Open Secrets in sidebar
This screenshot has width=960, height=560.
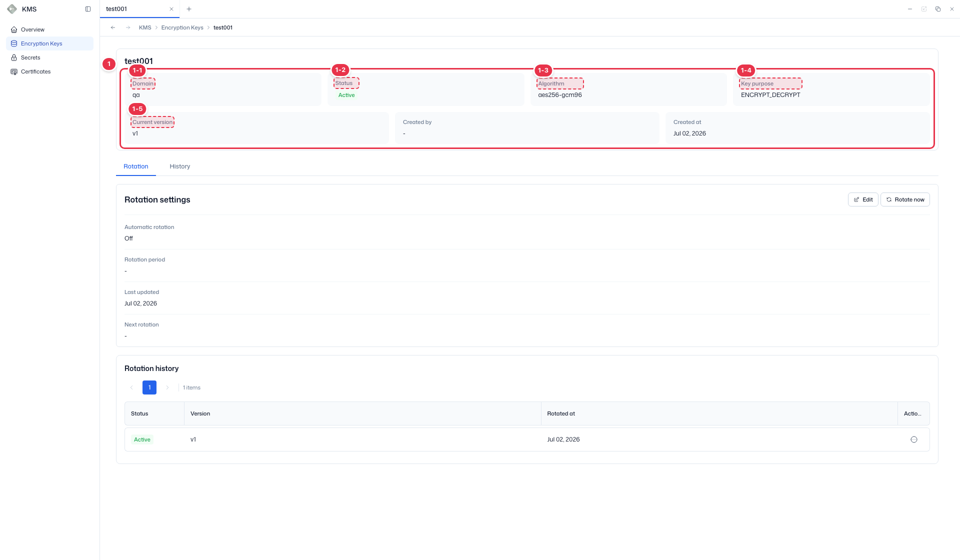coord(49,57)
